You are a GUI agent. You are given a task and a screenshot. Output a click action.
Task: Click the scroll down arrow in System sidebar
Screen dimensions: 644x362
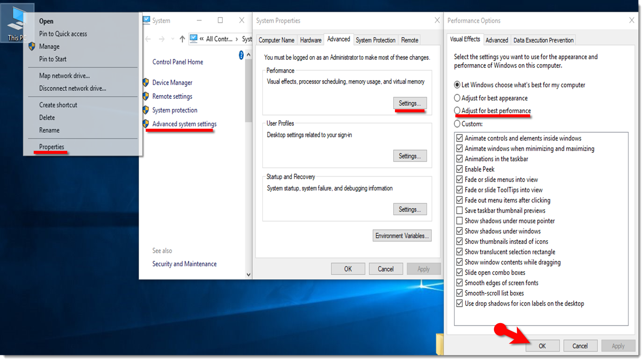(x=249, y=275)
